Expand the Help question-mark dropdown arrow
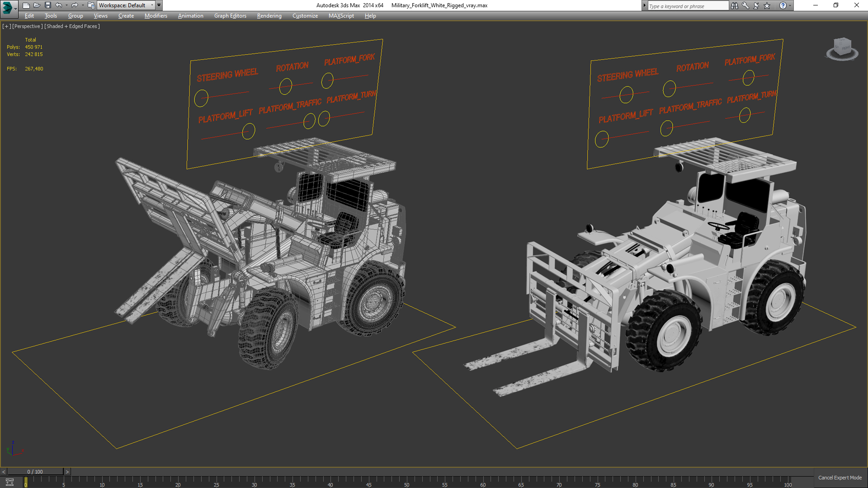This screenshot has height=488, width=868. (790, 5)
